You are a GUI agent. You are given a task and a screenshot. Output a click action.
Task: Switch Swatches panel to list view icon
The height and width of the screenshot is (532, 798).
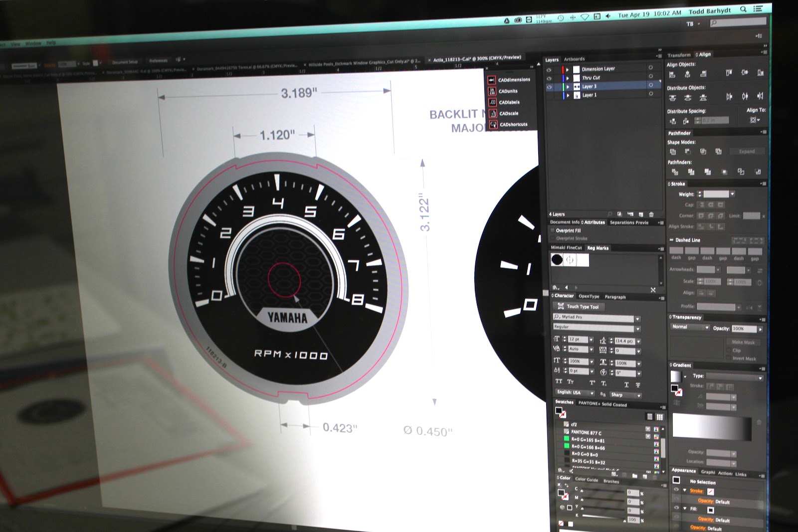click(x=650, y=417)
